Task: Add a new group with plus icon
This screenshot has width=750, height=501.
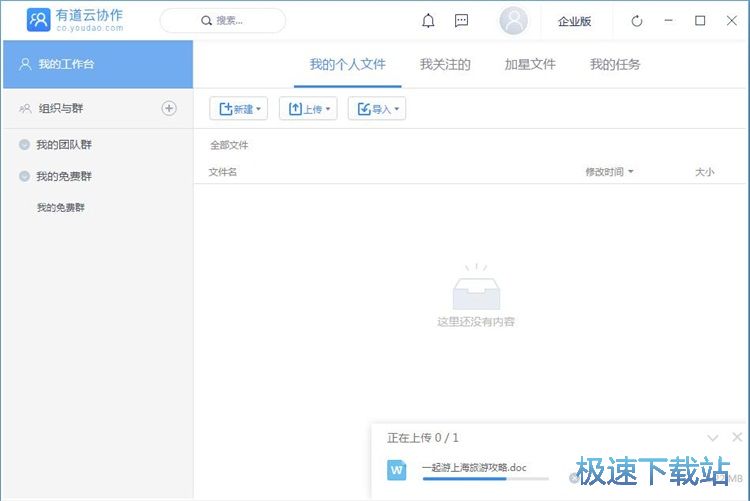Action: click(169, 108)
